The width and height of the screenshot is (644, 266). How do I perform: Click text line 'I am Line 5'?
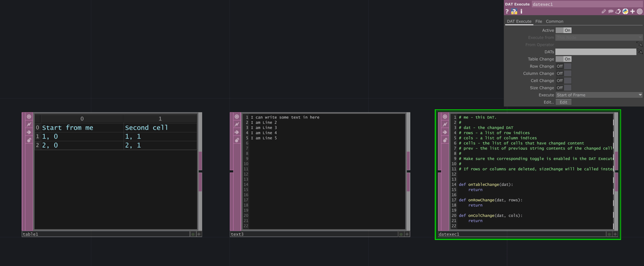(264, 138)
